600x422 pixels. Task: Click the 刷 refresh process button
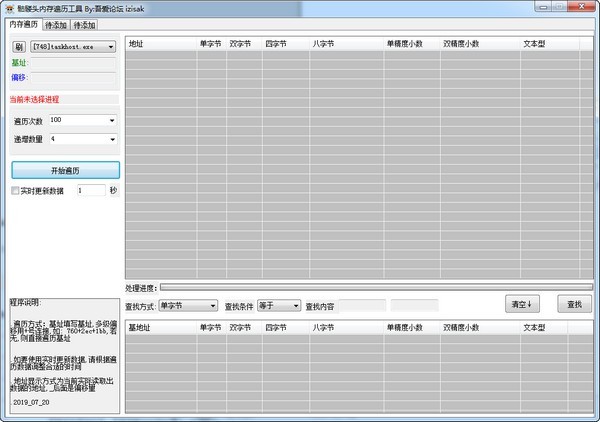[18, 47]
